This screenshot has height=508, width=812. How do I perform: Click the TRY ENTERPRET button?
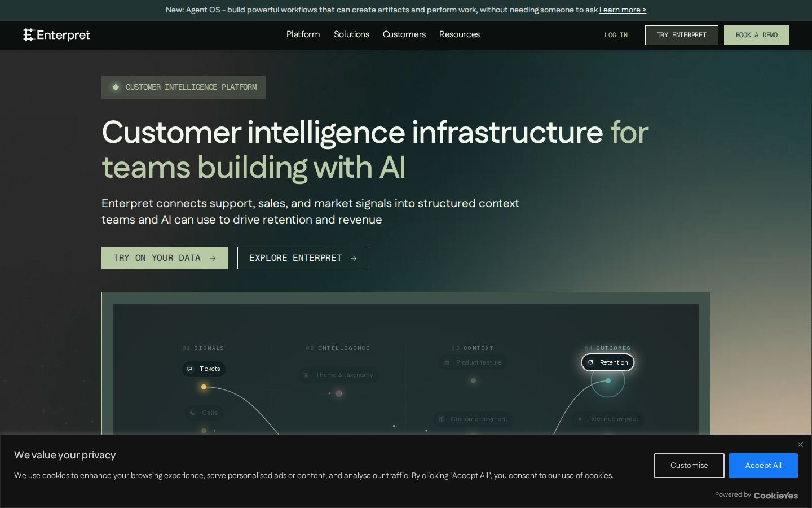[x=681, y=35]
